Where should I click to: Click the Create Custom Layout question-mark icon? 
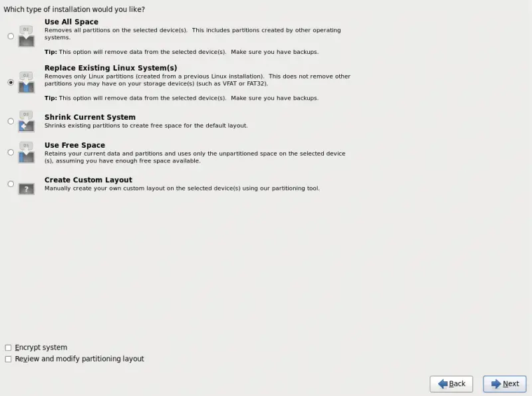(26, 188)
